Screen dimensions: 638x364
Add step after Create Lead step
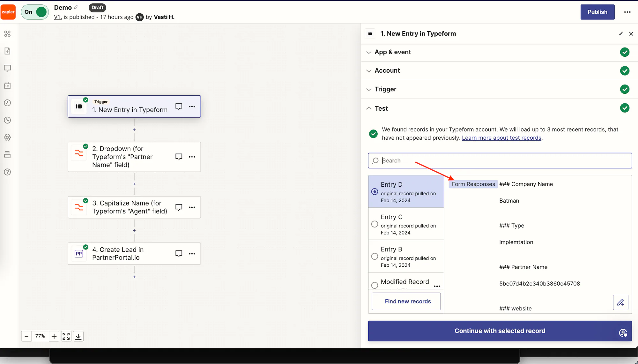[134, 277]
